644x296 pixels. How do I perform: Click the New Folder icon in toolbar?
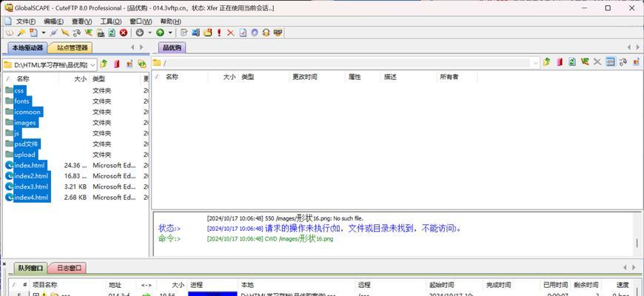[x=208, y=33]
